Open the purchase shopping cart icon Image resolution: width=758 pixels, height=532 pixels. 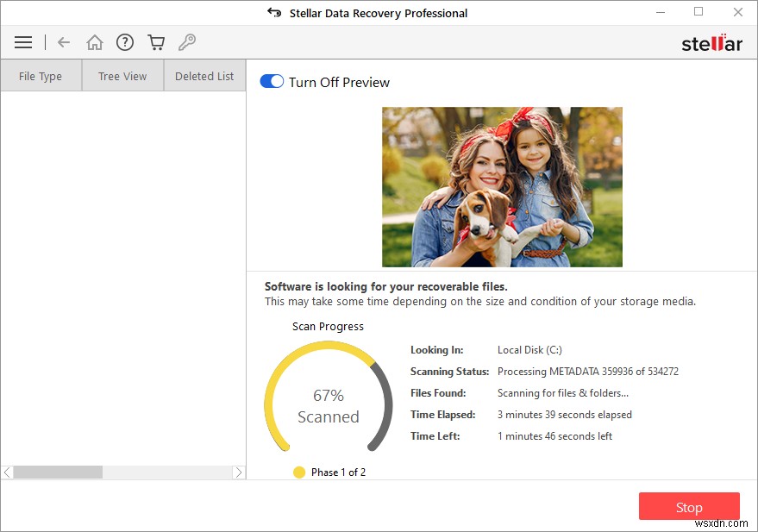156,41
